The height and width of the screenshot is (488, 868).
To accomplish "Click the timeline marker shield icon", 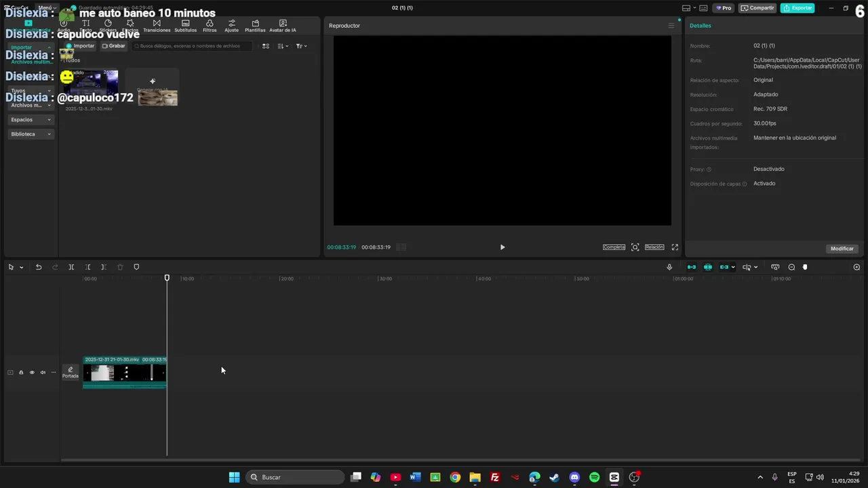I will [x=136, y=267].
